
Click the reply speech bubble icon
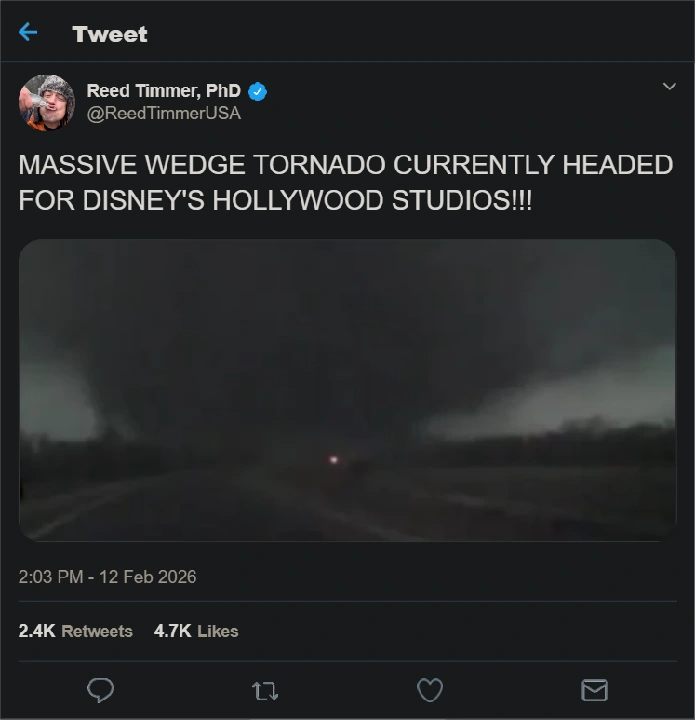(101, 690)
